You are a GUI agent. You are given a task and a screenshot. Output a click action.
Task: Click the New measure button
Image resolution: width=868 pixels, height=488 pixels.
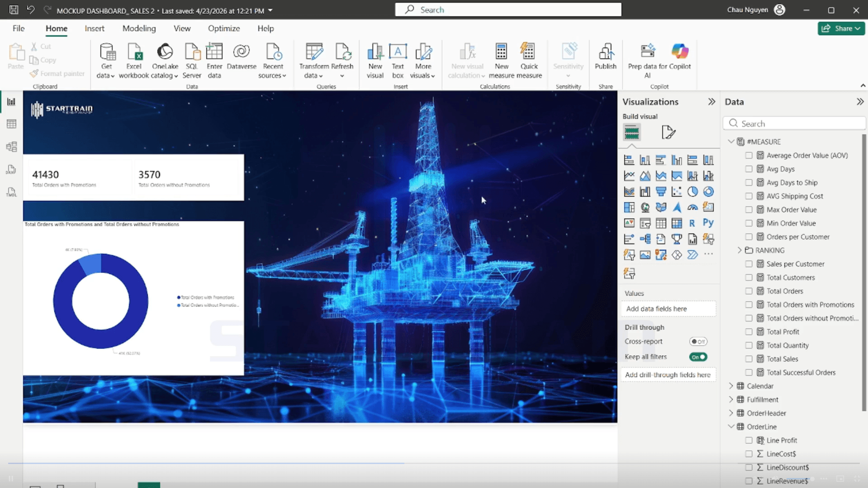(501, 61)
